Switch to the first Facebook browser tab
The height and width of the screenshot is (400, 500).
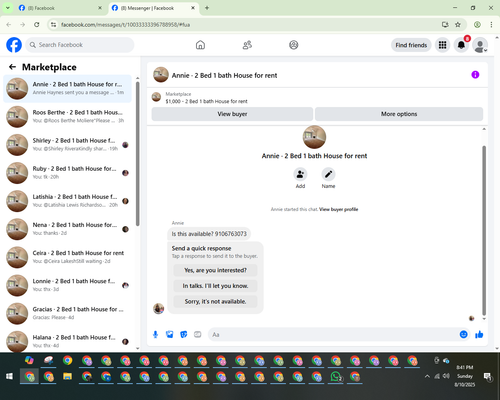[60, 8]
